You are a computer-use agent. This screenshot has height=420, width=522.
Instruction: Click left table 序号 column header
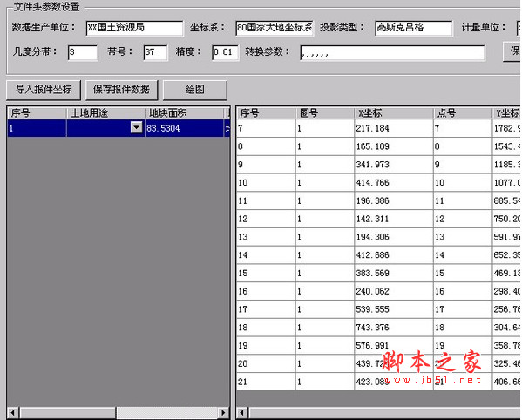click(37, 113)
